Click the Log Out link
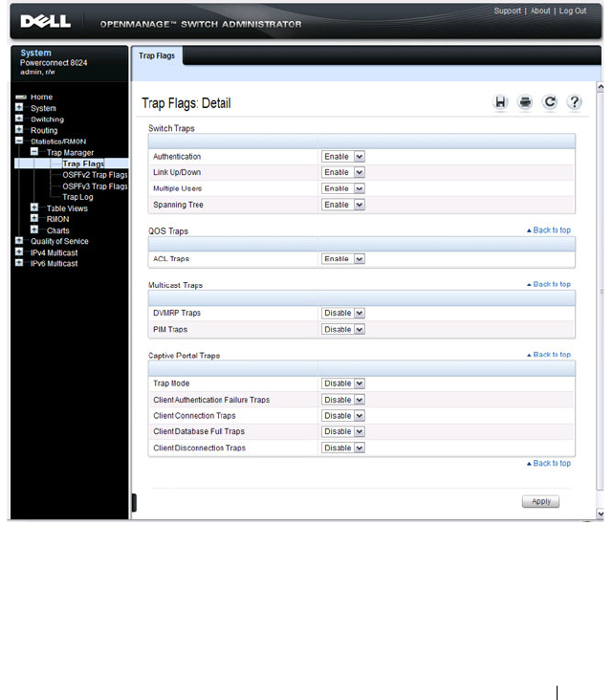Image resolution: width=613 pixels, height=700 pixels. tap(573, 11)
